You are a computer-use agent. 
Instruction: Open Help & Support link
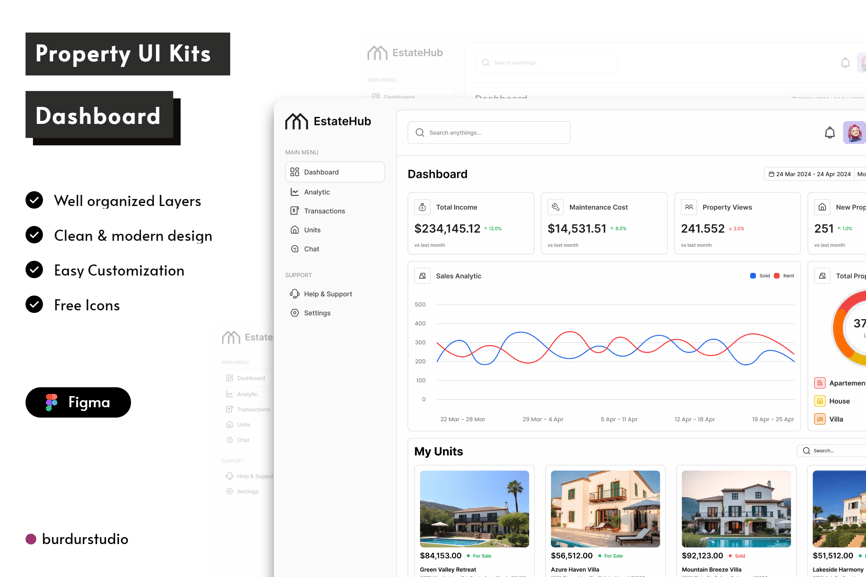[327, 294]
